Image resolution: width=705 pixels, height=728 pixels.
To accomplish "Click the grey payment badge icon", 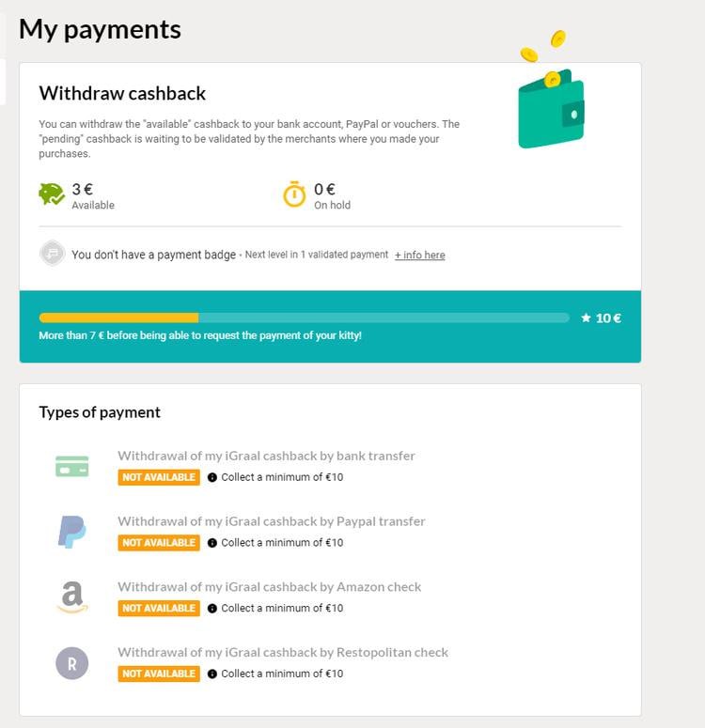I will 52,254.
